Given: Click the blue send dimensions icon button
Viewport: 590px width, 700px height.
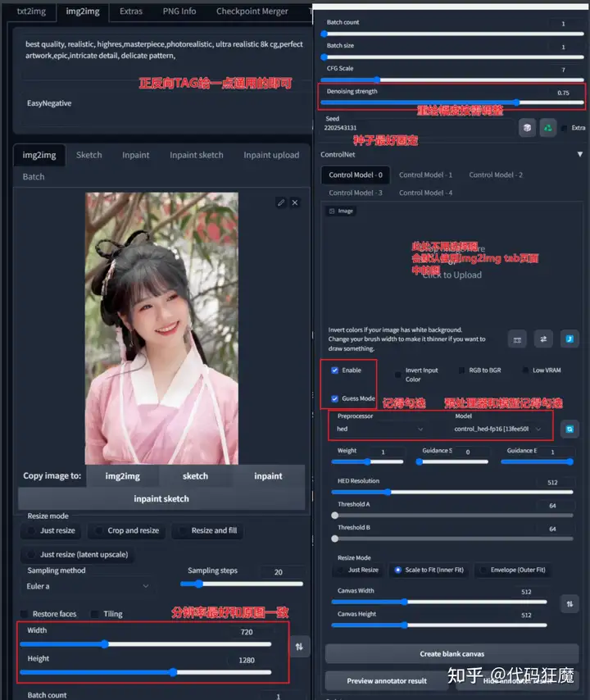Looking at the screenshot, I should 570,339.
